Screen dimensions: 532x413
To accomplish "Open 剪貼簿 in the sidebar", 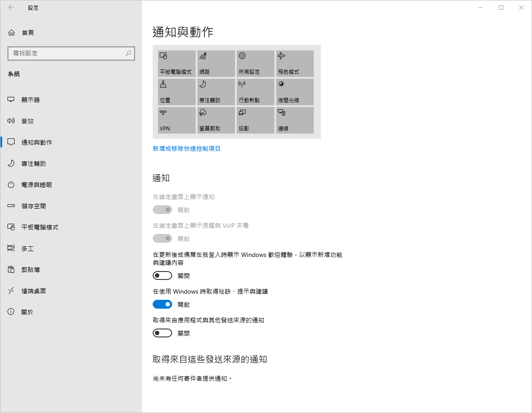I will (x=71, y=270).
